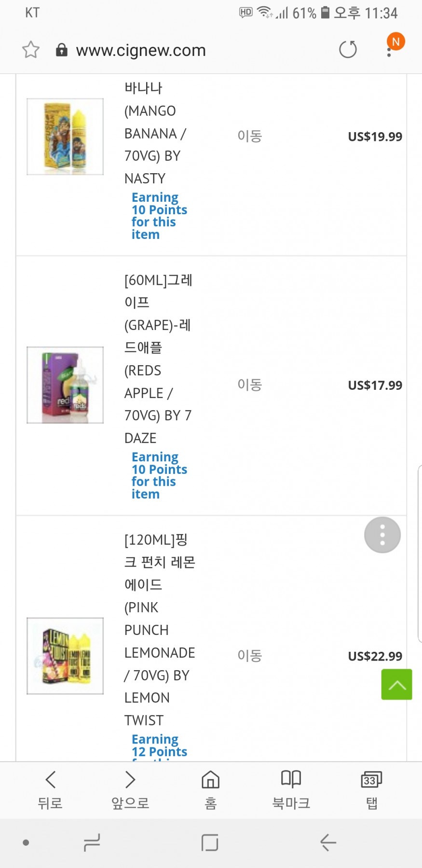Go forward using 앞으로 button

coord(130,789)
